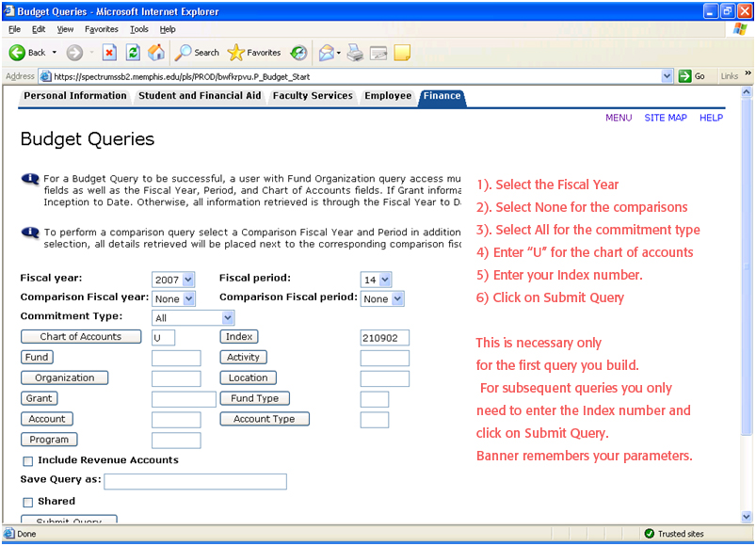756x546 pixels.
Task: Open the Fiscal year dropdown
Action: click(x=173, y=280)
